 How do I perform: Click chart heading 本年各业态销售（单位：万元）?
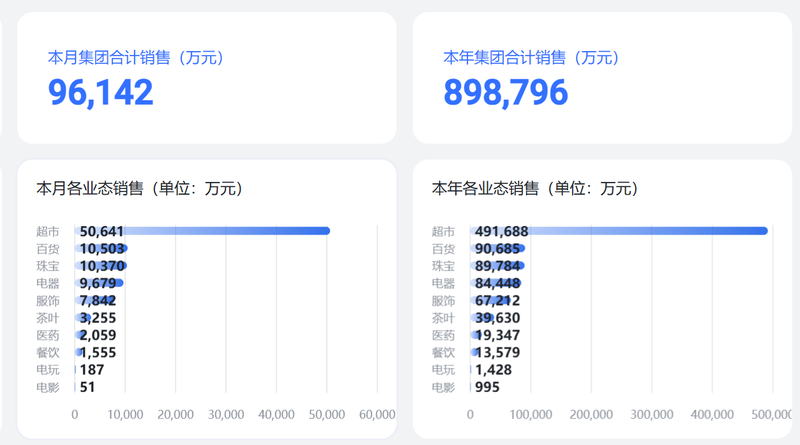pyautogui.click(x=535, y=188)
